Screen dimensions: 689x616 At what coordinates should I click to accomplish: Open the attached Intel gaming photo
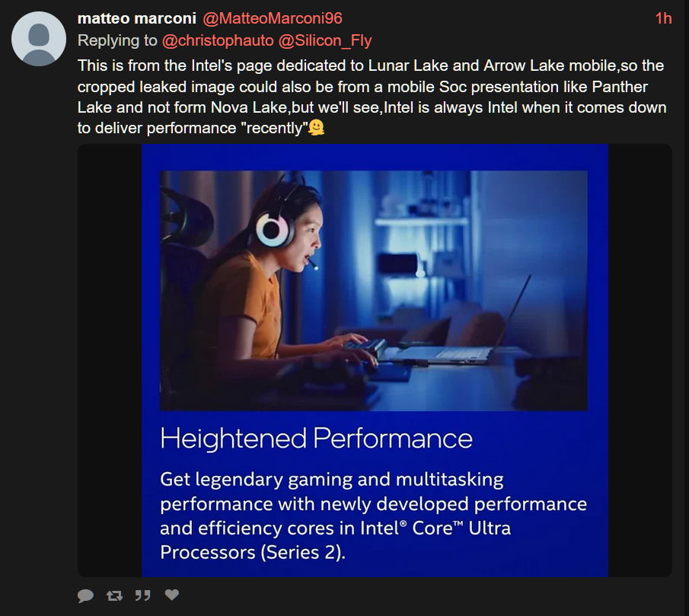point(374,290)
